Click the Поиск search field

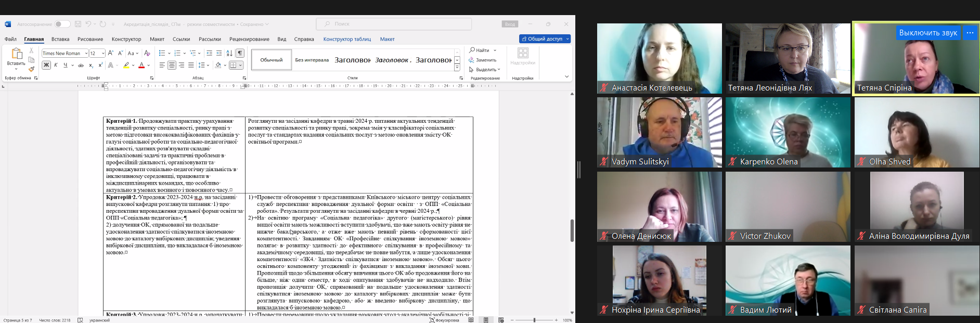coord(394,24)
